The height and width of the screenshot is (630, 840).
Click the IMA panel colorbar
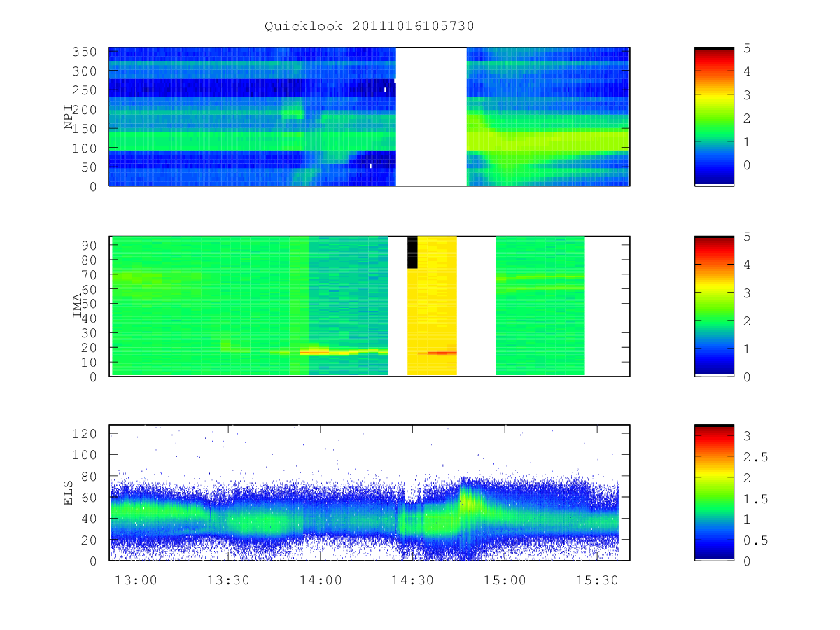tap(714, 306)
